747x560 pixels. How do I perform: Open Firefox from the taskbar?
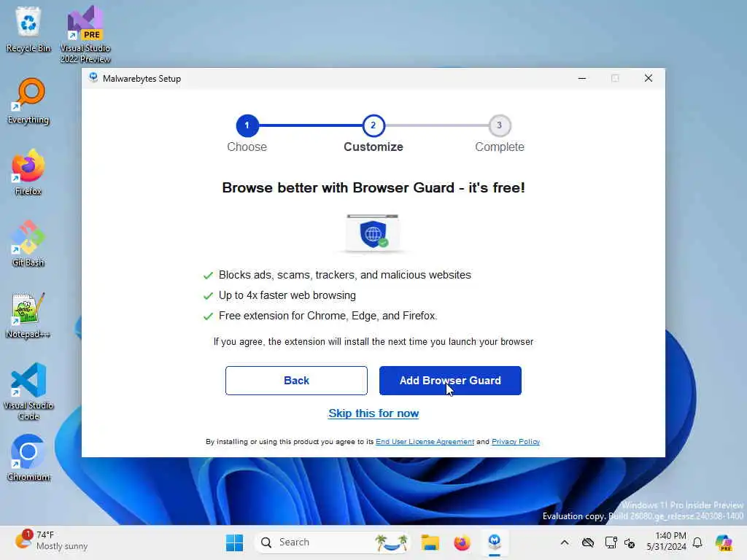pyautogui.click(x=462, y=542)
